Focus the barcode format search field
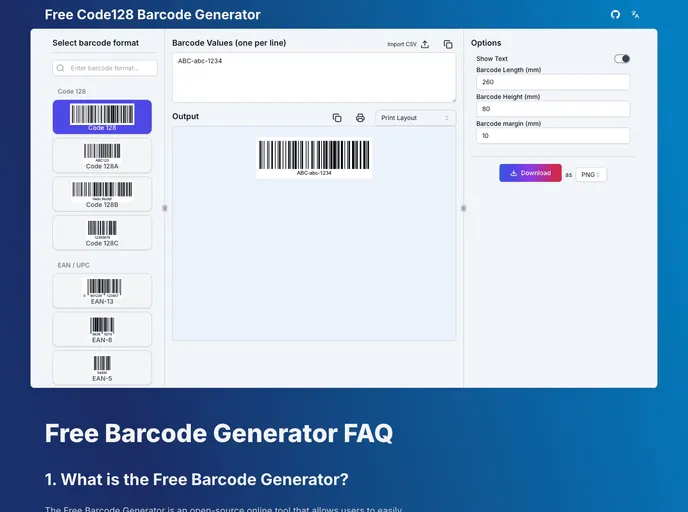 pos(105,68)
